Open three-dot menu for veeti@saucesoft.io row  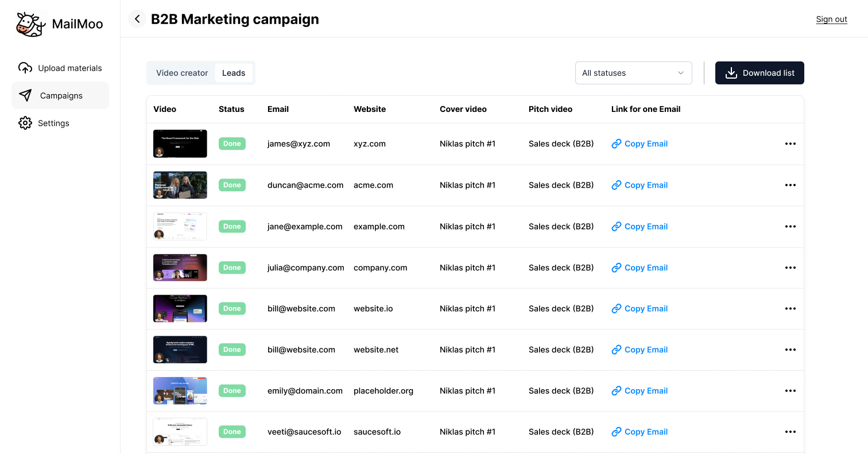click(x=790, y=432)
